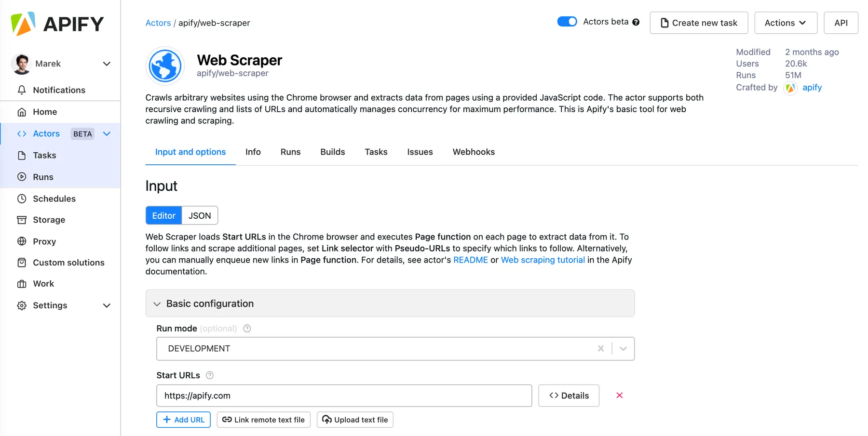This screenshot has height=436, width=868.
Task: Click Link remote text file
Action: pyautogui.click(x=264, y=420)
